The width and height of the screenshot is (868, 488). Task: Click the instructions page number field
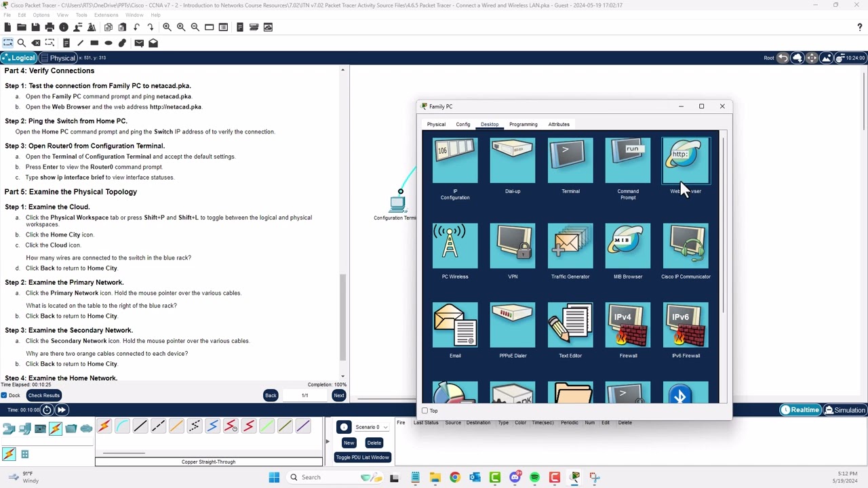(x=305, y=395)
